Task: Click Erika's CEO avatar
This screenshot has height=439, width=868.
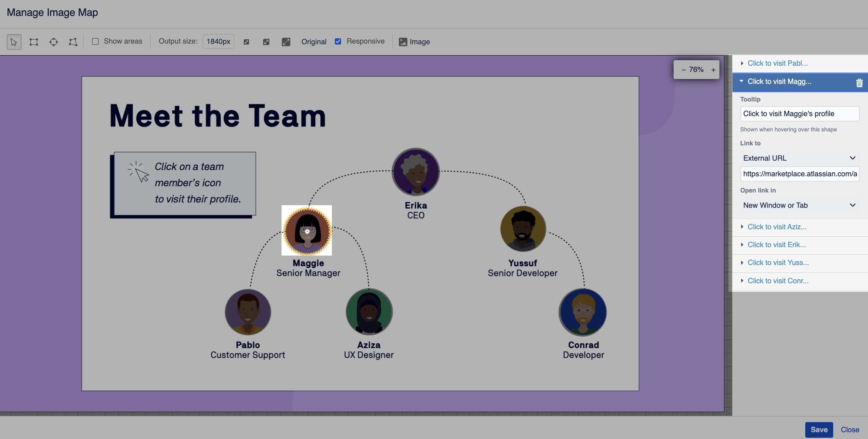Action: tap(415, 172)
